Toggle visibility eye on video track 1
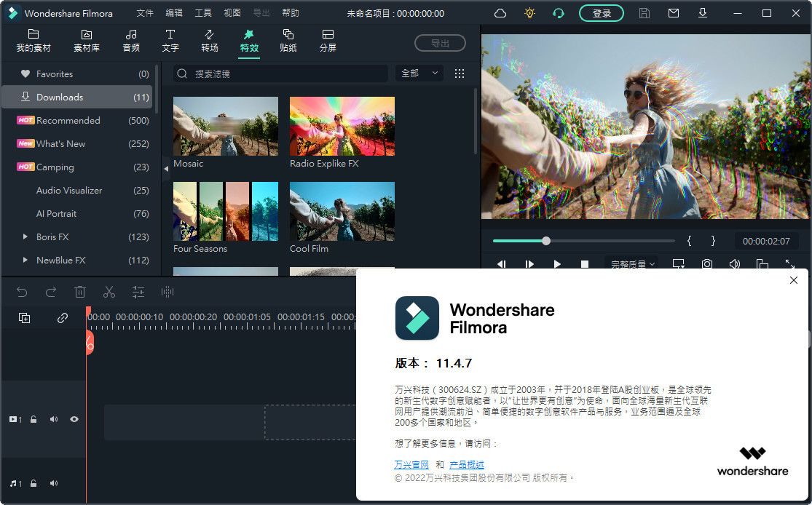 coord(74,420)
